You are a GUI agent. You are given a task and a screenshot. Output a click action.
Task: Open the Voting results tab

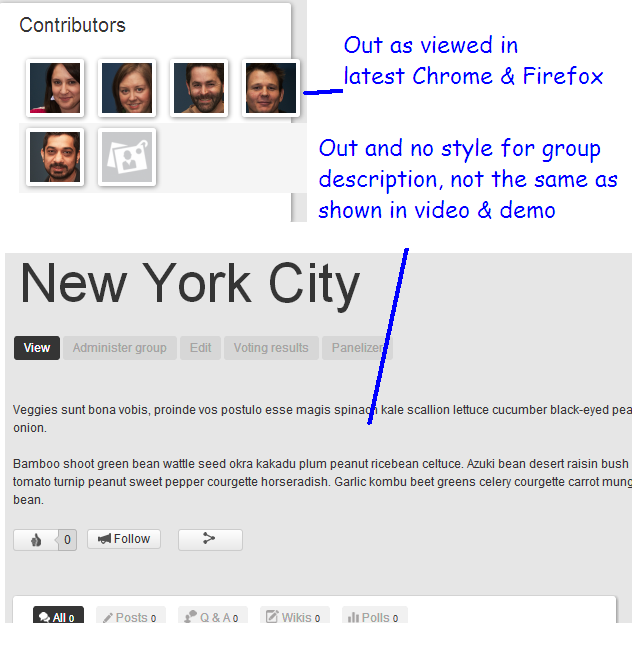pos(271,348)
